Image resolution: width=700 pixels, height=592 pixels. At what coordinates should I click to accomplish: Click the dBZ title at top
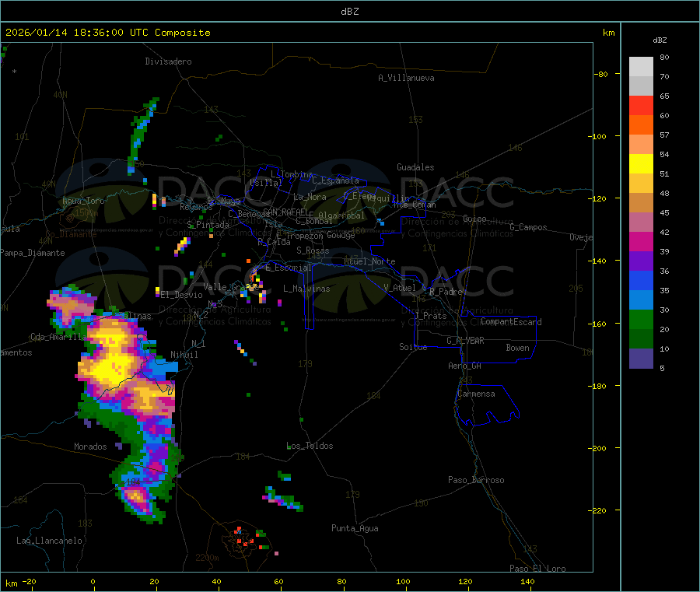[x=349, y=12]
